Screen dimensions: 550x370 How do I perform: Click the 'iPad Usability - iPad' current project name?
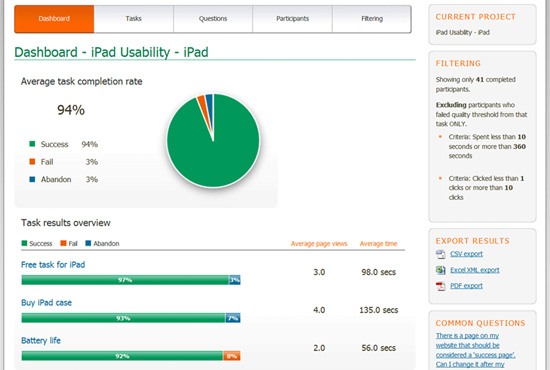tap(463, 32)
